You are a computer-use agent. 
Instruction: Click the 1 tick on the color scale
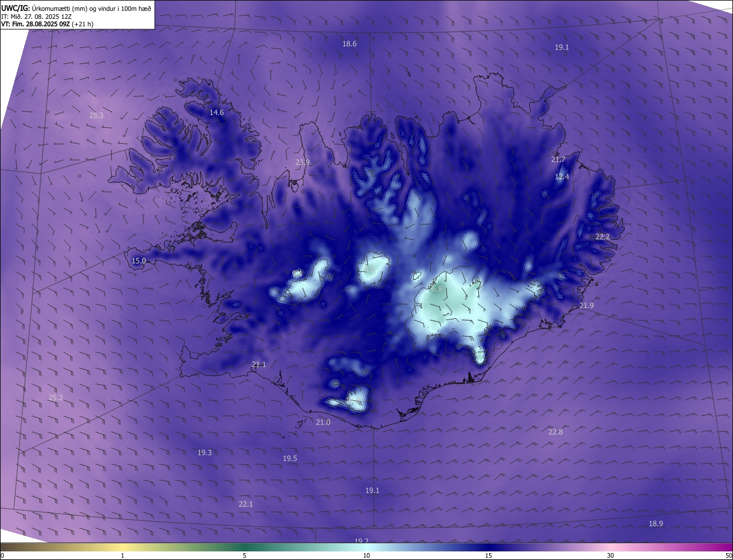point(123,555)
